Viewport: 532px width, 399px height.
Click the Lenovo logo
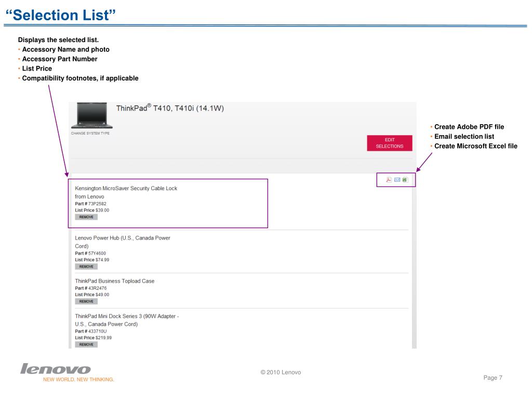[56, 369]
